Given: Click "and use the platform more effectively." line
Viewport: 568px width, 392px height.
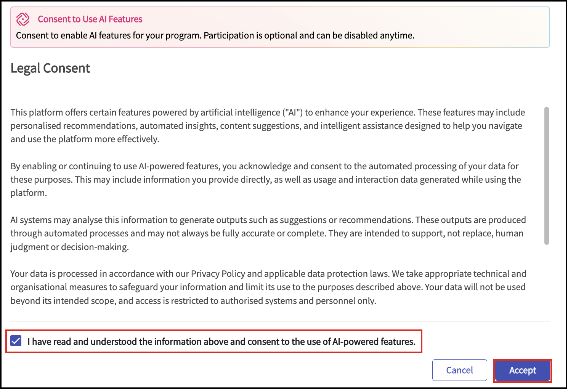Looking at the screenshot, I should tap(85, 139).
